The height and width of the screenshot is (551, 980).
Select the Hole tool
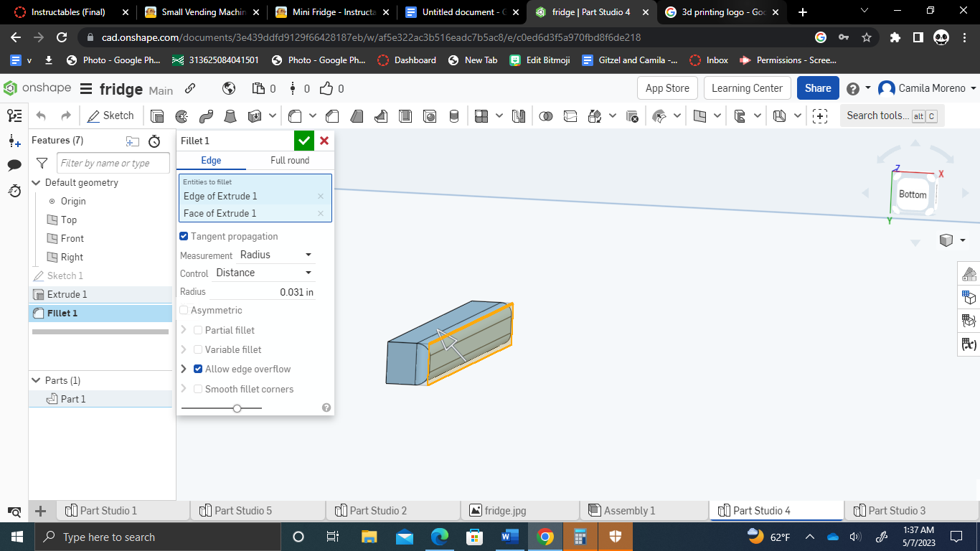[x=428, y=116]
